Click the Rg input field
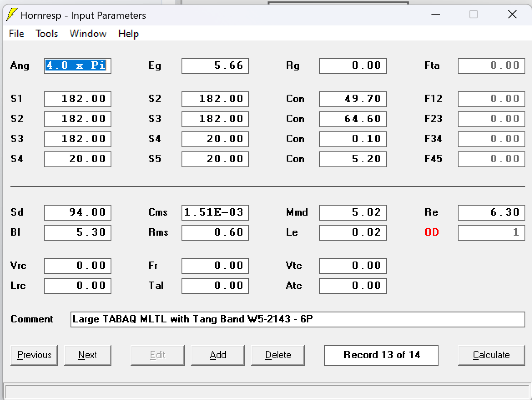Image resolution: width=532 pixels, height=400 pixels. click(353, 65)
